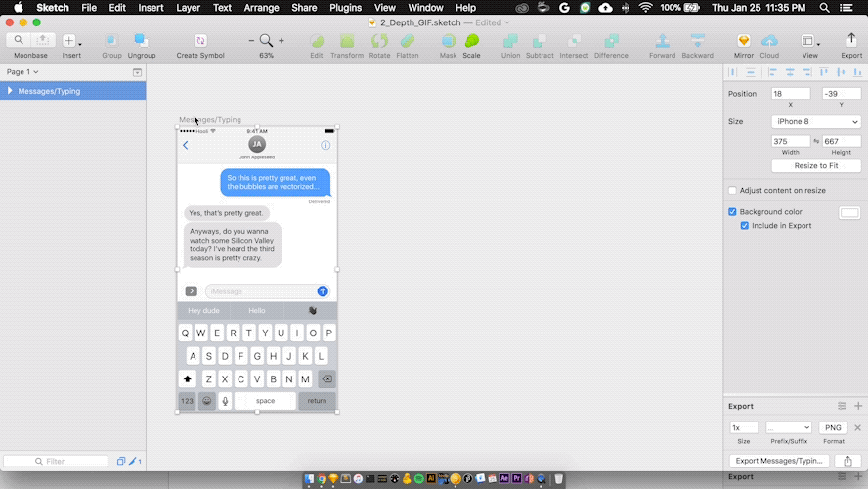Expand the Messages/Typing artboard layer
This screenshot has width=868, height=489.
[10, 91]
